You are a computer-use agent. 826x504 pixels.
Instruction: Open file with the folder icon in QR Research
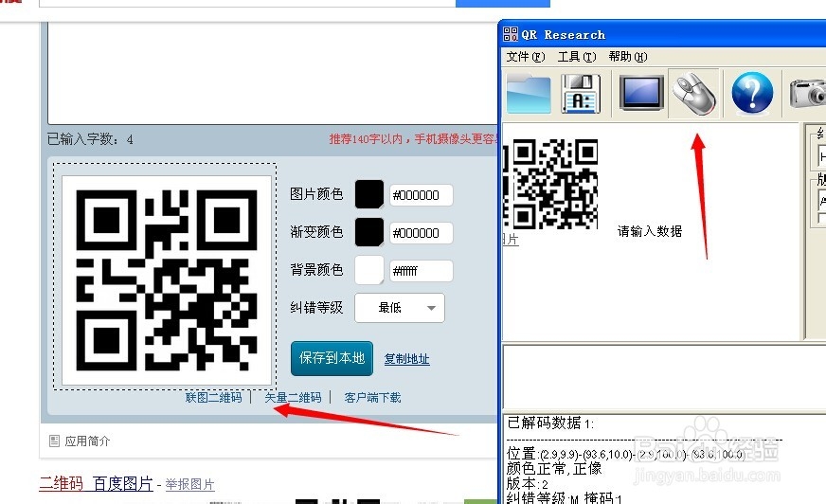[529, 94]
